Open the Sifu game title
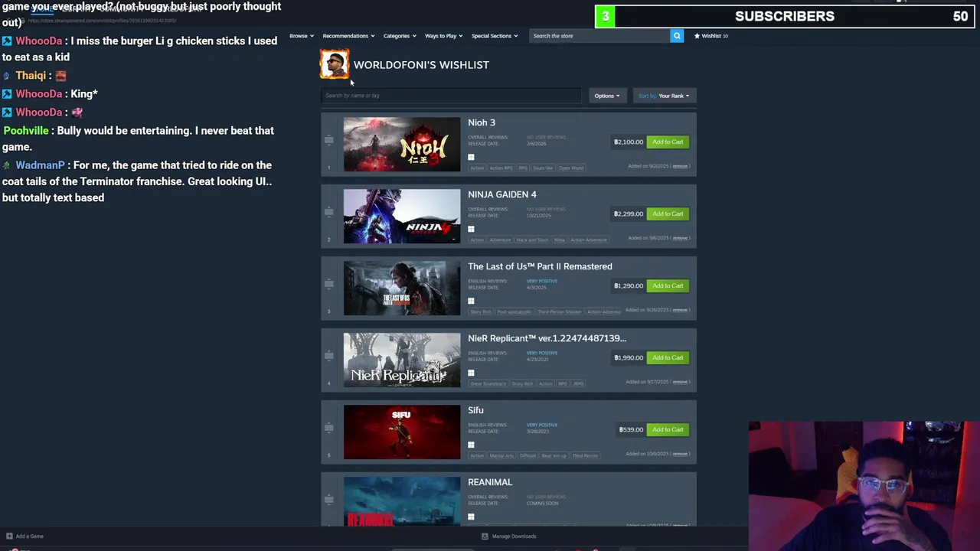The height and width of the screenshot is (551, 980). coord(475,410)
